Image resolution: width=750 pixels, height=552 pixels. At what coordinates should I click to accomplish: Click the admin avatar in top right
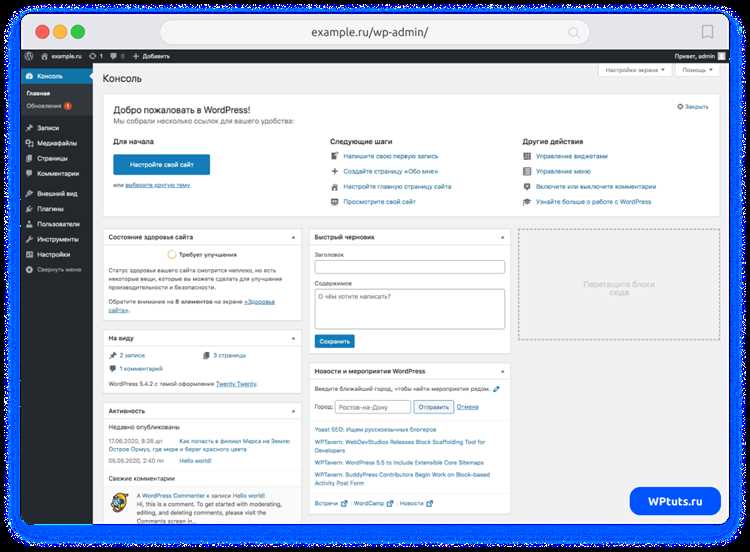pyautogui.click(x=722, y=56)
